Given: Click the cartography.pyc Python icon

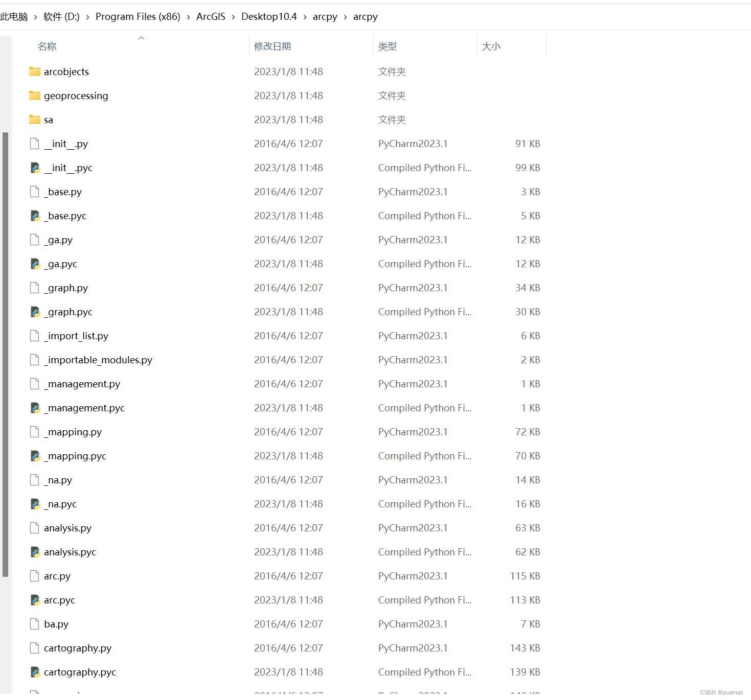Looking at the screenshot, I should click(x=35, y=672).
